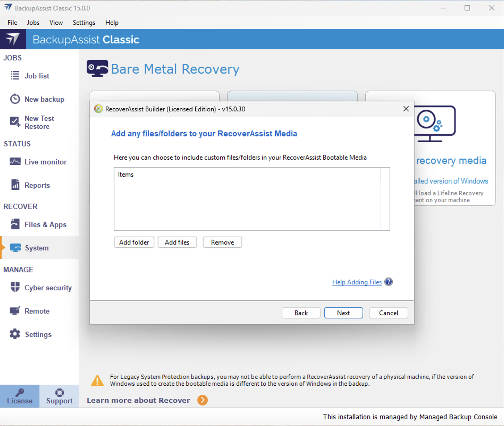Click the blue help question mark icon
This screenshot has height=426, width=504.
click(389, 282)
